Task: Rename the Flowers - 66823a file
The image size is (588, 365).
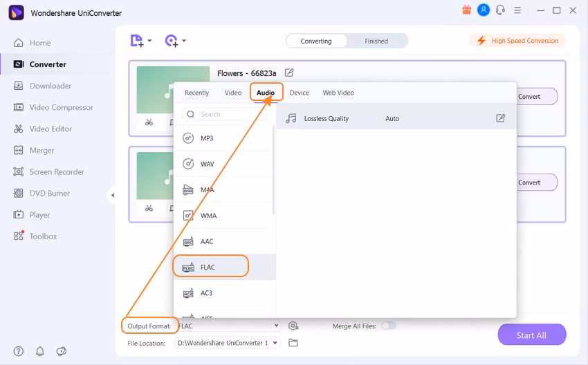Action: point(289,73)
